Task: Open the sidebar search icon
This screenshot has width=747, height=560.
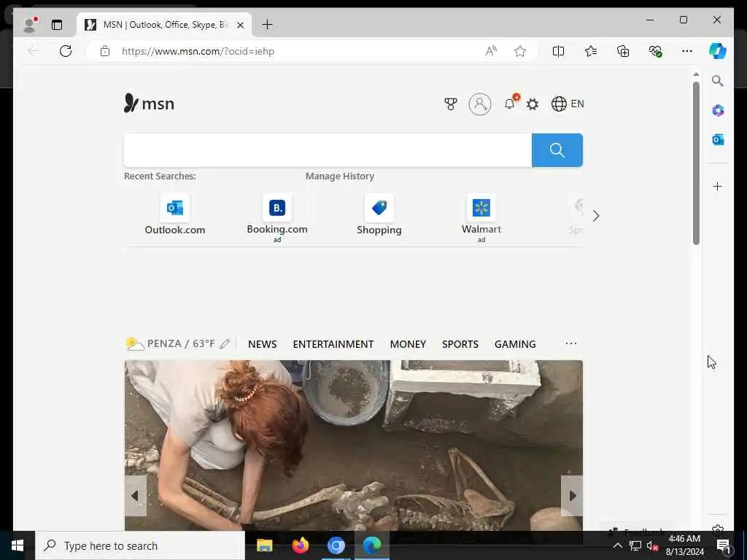Action: (718, 81)
